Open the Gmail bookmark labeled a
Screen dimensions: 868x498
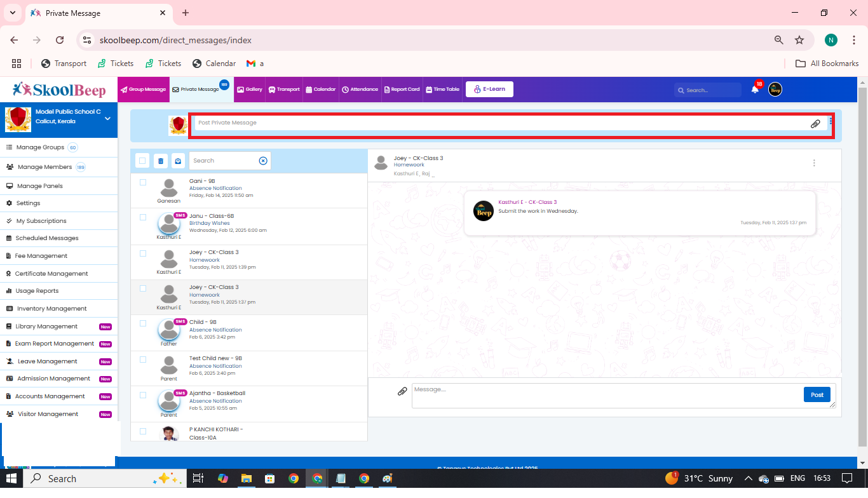[x=255, y=64]
